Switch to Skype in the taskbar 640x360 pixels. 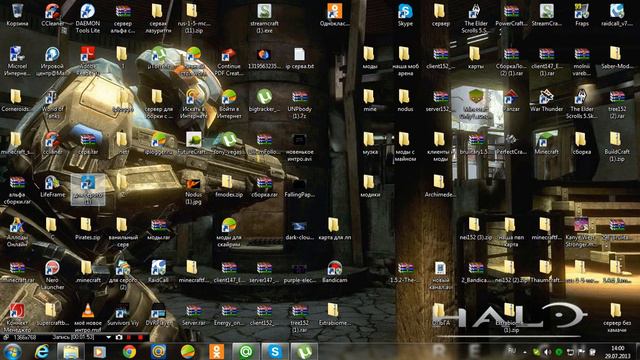tap(275, 351)
